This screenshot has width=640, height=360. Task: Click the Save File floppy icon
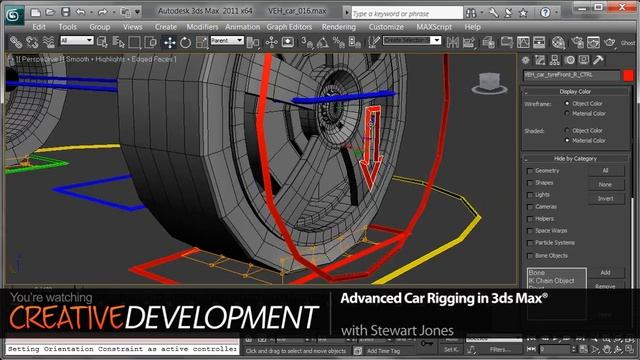point(66,12)
